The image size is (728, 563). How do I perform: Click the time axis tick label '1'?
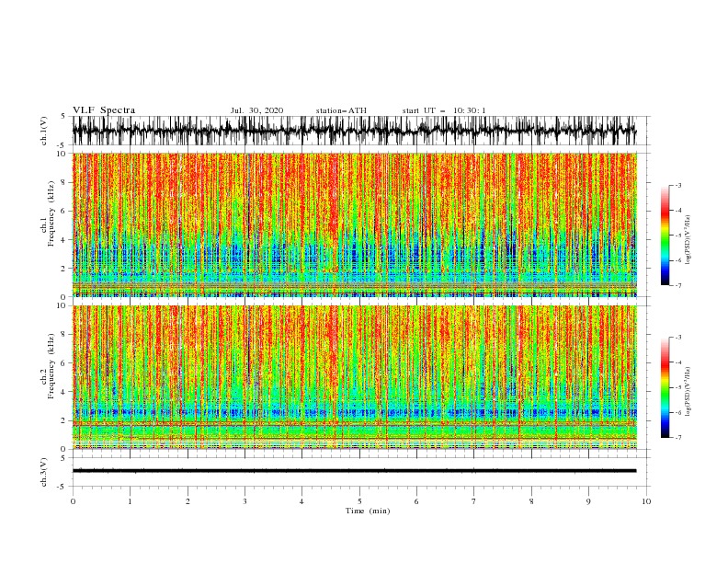(130, 501)
